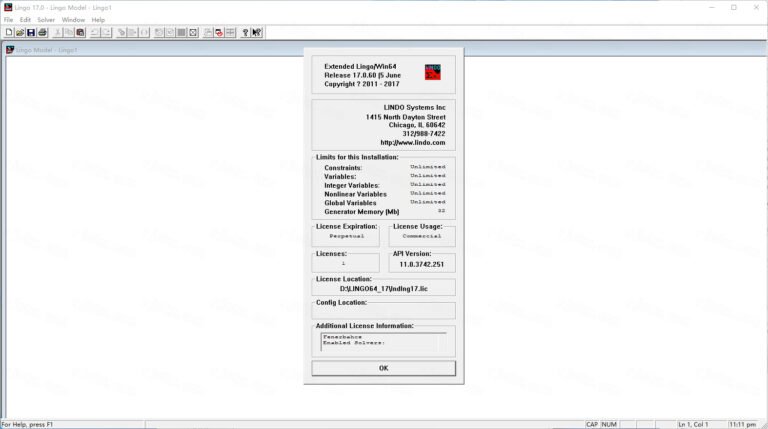Click the 'Generator Memory [Mb]' row label
The height and width of the screenshot is (429, 768).
(x=361, y=212)
